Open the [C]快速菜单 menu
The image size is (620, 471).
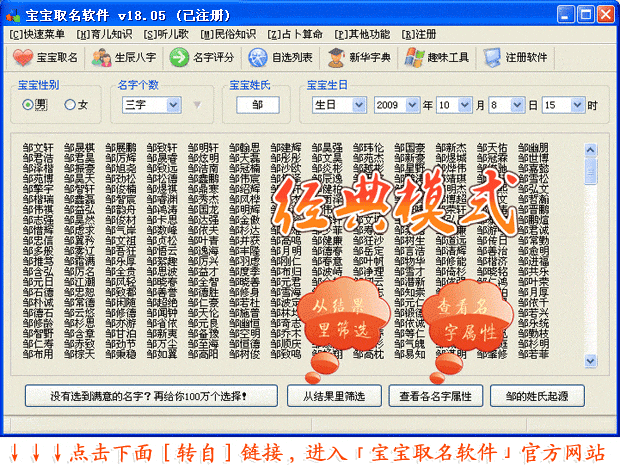[x=37, y=35]
